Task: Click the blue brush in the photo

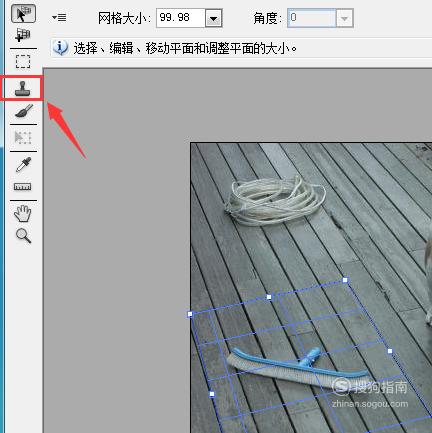Action: tap(297, 367)
